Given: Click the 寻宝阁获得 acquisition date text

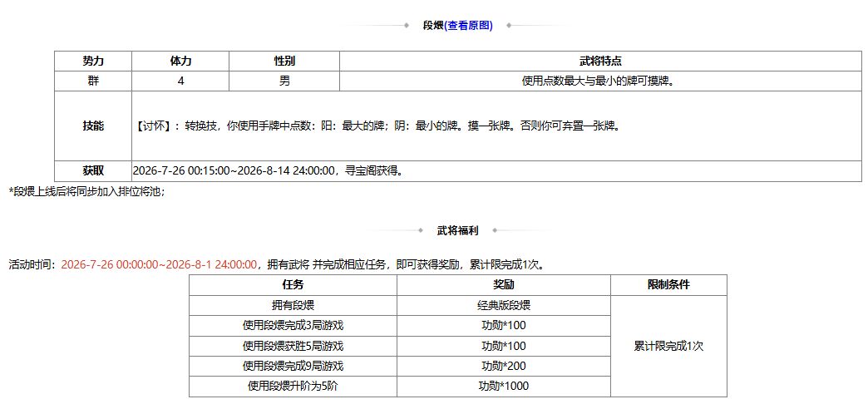Looking at the screenshot, I should pyautogui.click(x=268, y=171).
